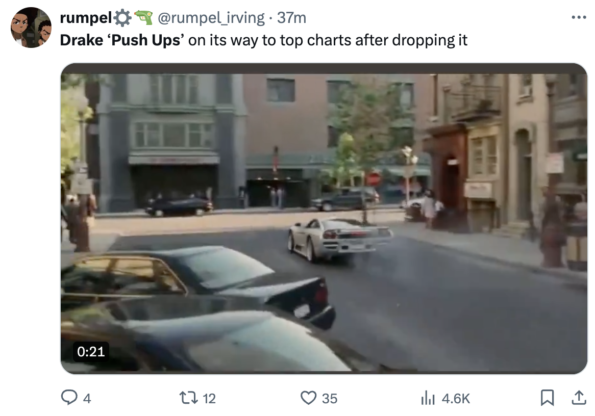Click the like count 35

pos(329,399)
